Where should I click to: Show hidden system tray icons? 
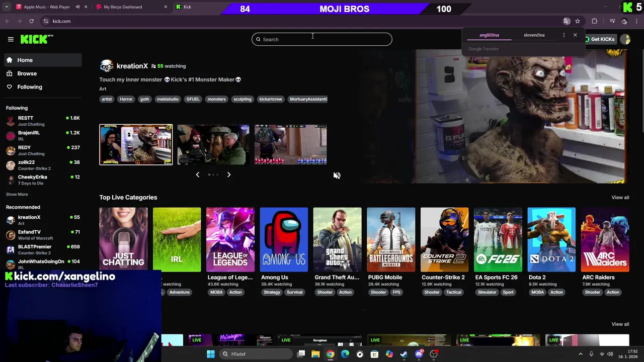click(x=580, y=354)
